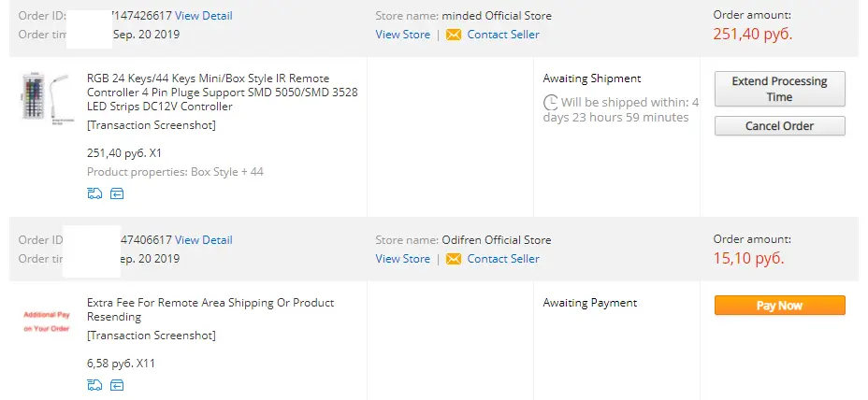Open the Extra Fee For Remote Area Shipping title
The height and width of the screenshot is (400, 868).
[210, 310]
